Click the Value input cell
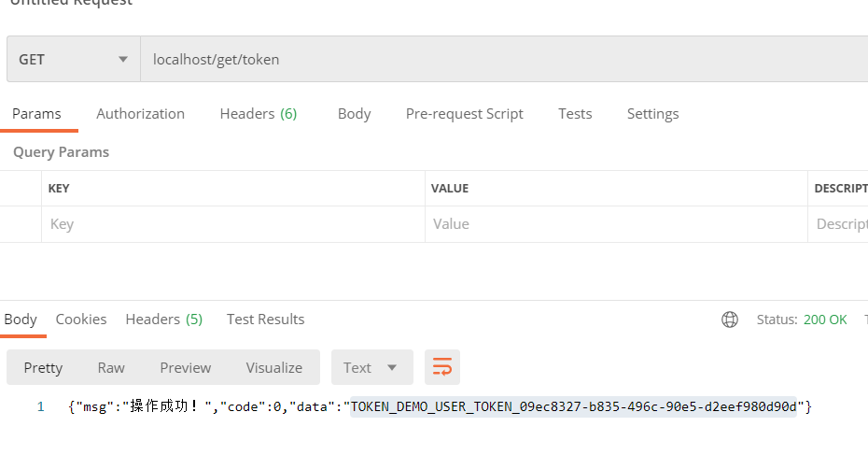The width and height of the screenshot is (868, 469). click(x=616, y=224)
